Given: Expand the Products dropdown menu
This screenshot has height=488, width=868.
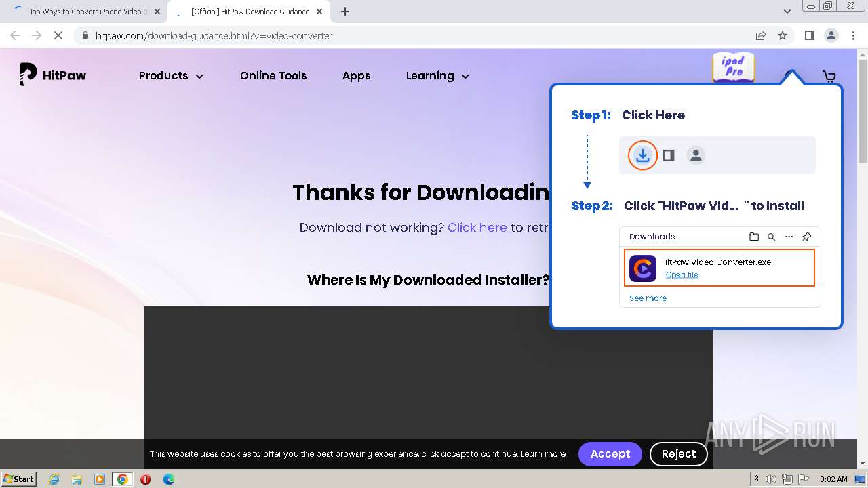Looking at the screenshot, I should 171,76.
